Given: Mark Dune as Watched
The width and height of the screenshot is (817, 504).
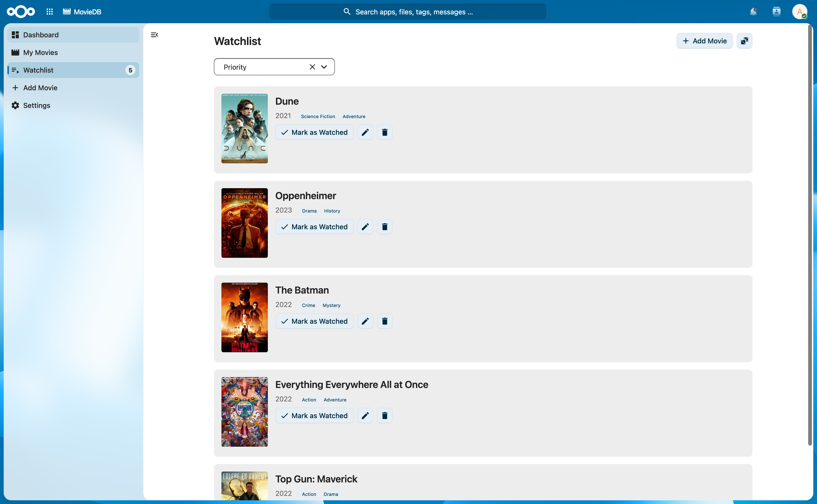Looking at the screenshot, I should pyautogui.click(x=314, y=132).
